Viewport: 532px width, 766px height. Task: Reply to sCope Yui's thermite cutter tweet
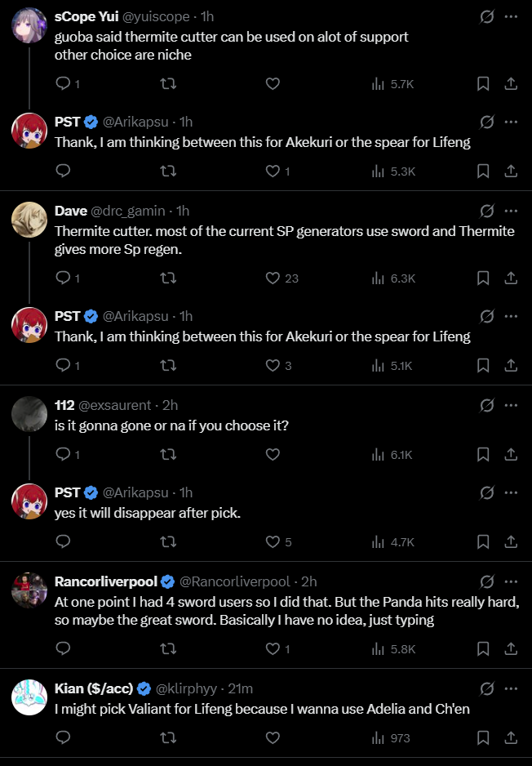(x=64, y=83)
